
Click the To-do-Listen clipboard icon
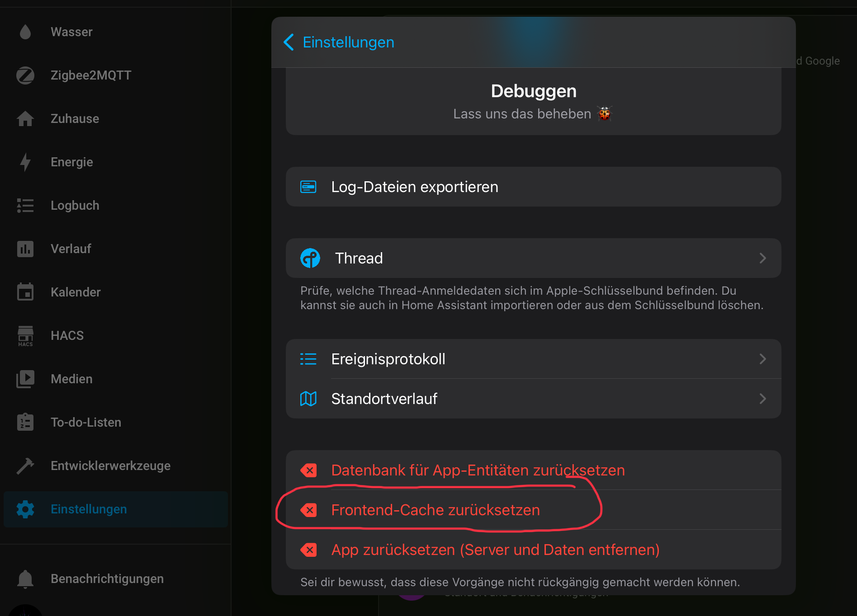pos(25,422)
